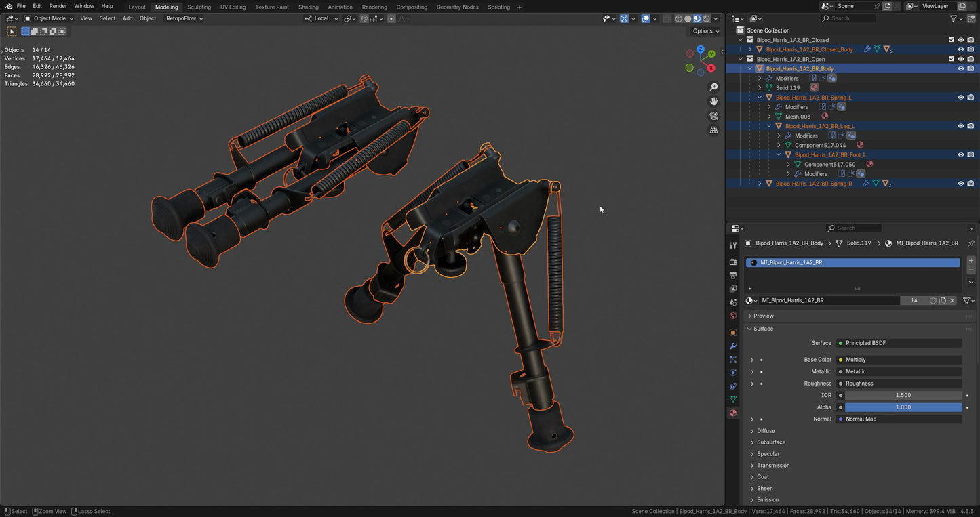This screenshot has height=517, width=980.
Task: Open the Render Properties tab
Action: [733, 262]
